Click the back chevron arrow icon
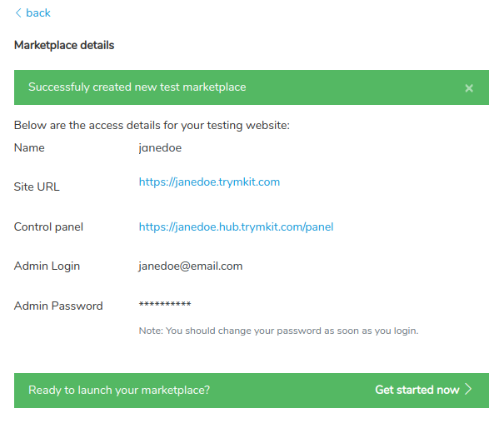 pos(18,12)
